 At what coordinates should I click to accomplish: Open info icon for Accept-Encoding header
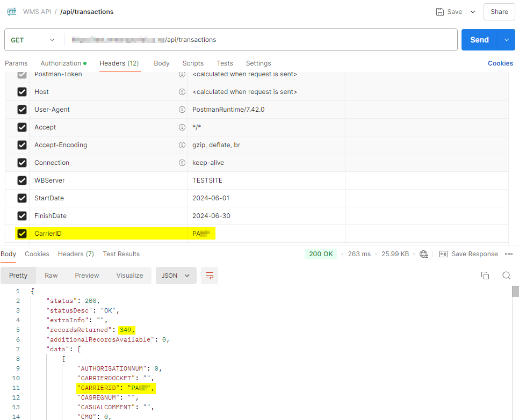click(x=182, y=145)
